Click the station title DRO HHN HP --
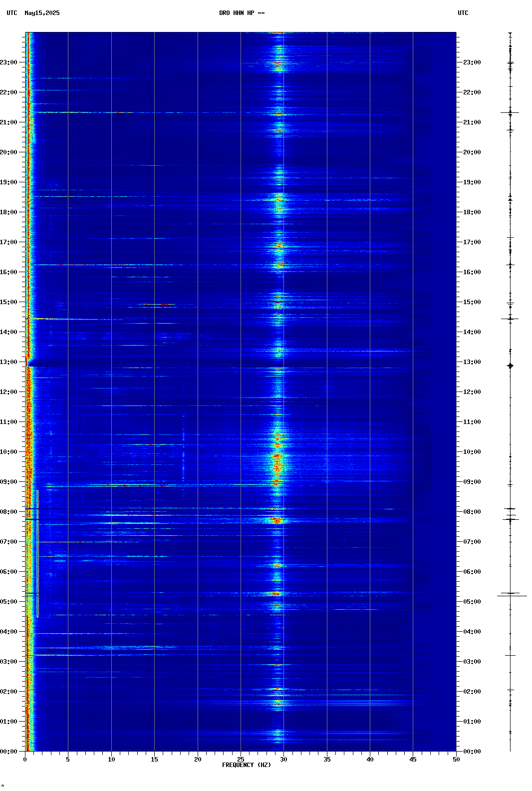The image size is (532, 791). (x=242, y=13)
